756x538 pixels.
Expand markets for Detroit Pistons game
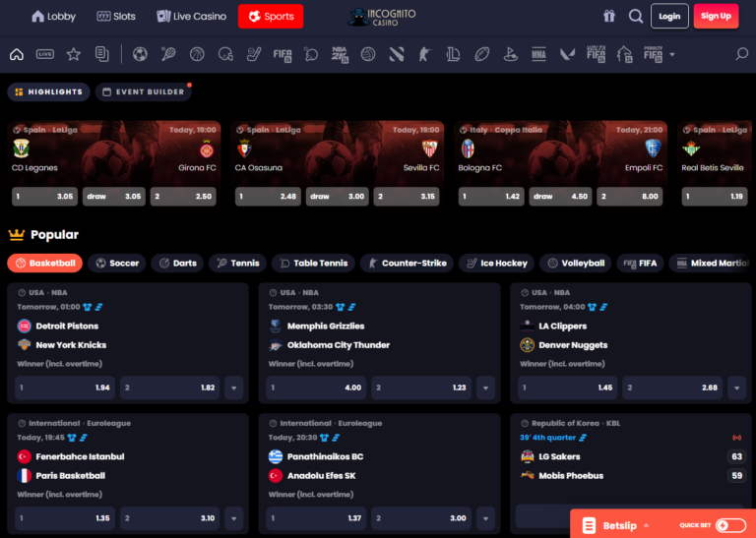pos(234,388)
